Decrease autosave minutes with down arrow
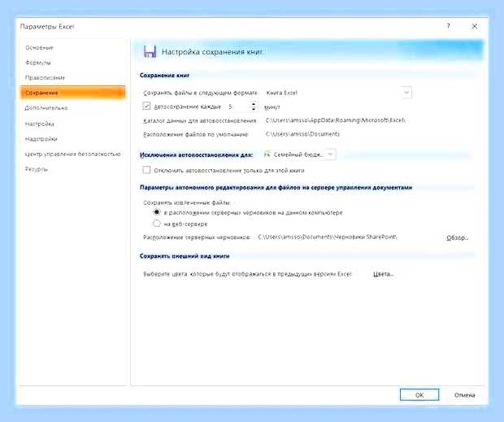This screenshot has height=422, width=504. [254, 109]
